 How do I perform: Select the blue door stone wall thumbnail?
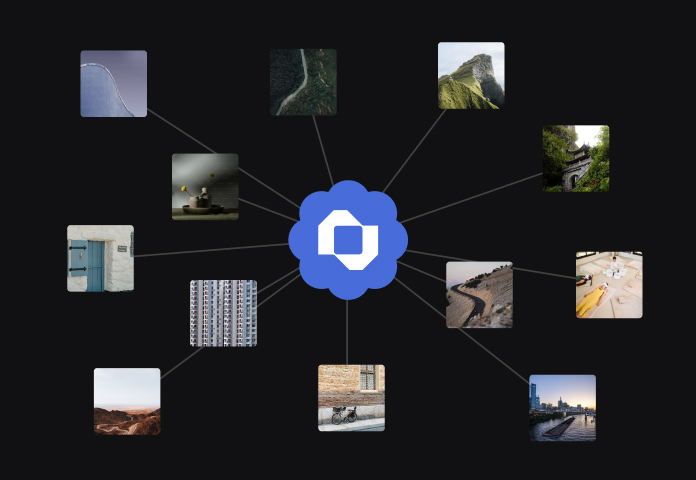[100, 258]
